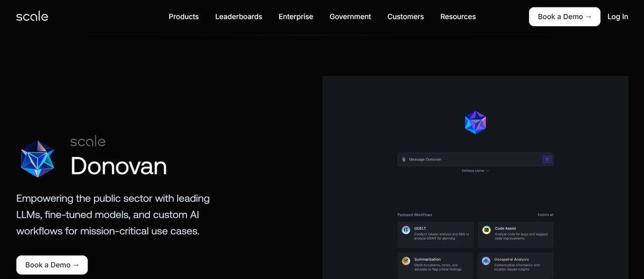Screen dimensions: 644x279
Task: Open the Customers page from navigation
Action: tap(406, 17)
